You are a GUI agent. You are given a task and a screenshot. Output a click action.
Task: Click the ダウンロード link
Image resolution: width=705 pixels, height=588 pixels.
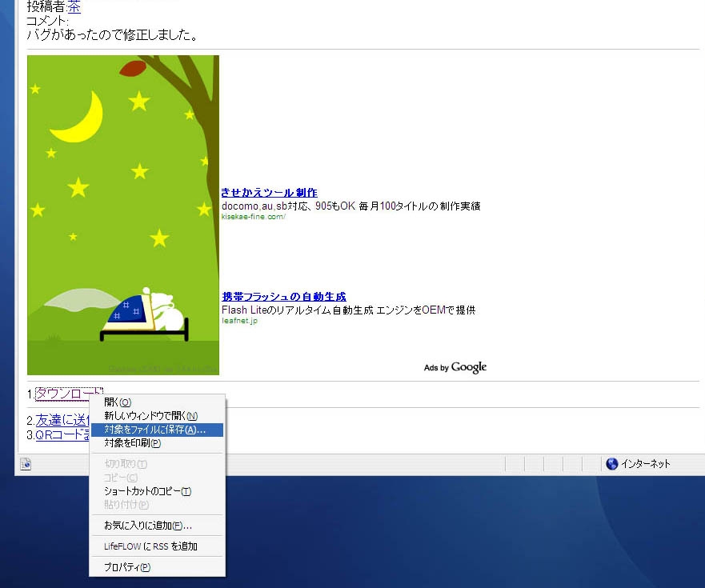click(x=69, y=393)
